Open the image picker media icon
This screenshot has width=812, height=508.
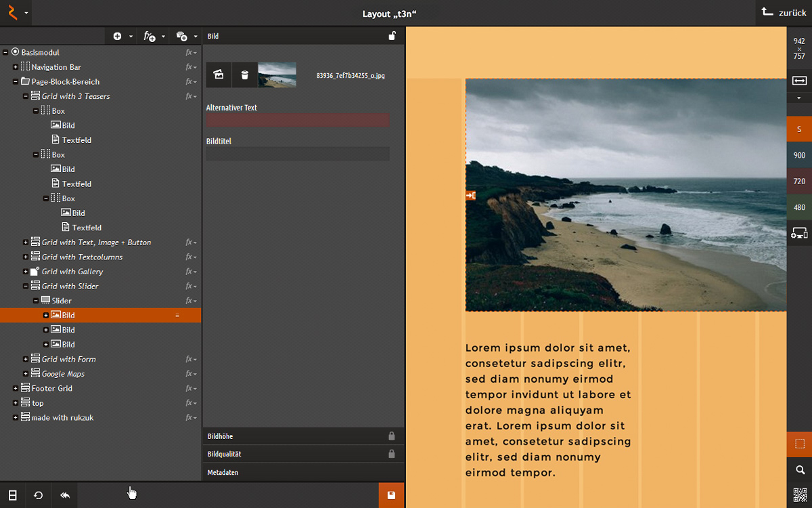point(219,75)
